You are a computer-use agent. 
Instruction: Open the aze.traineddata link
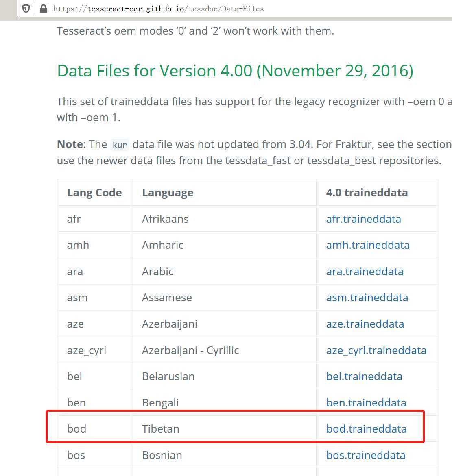(x=365, y=324)
